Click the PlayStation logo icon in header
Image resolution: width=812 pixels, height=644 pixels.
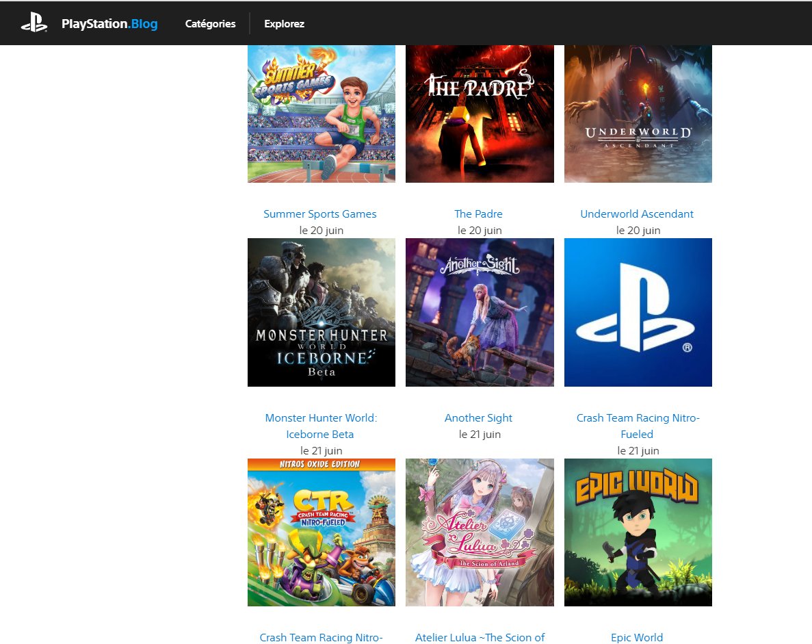(x=34, y=23)
